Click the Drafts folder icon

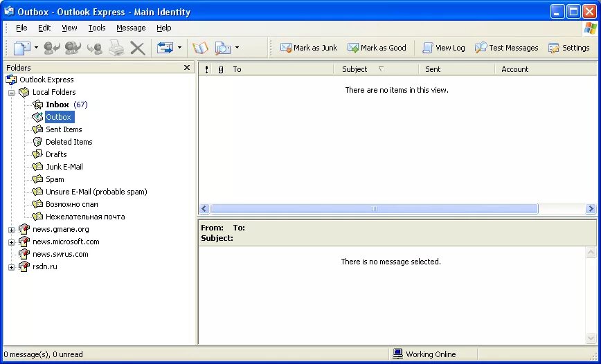pos(37,154)
